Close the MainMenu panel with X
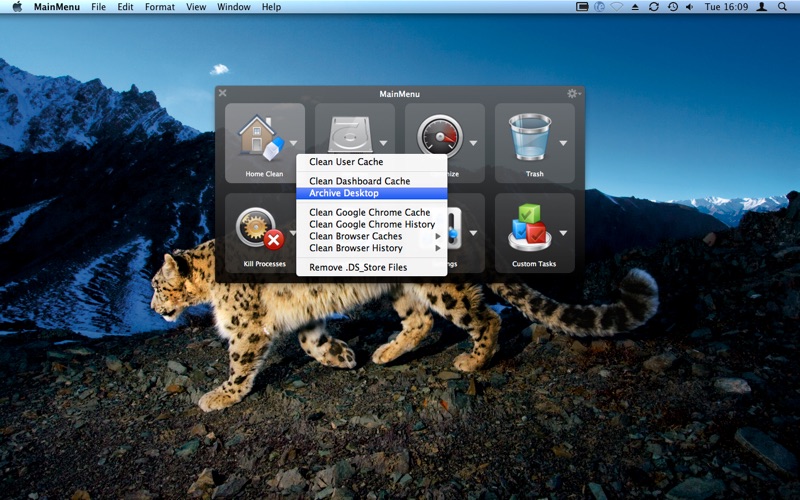Viewport: 800px width, 500px height. click(x=222, y=93)
